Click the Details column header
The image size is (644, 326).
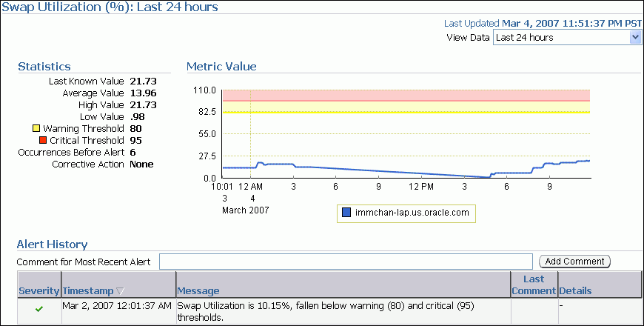(x=575, y=291)
